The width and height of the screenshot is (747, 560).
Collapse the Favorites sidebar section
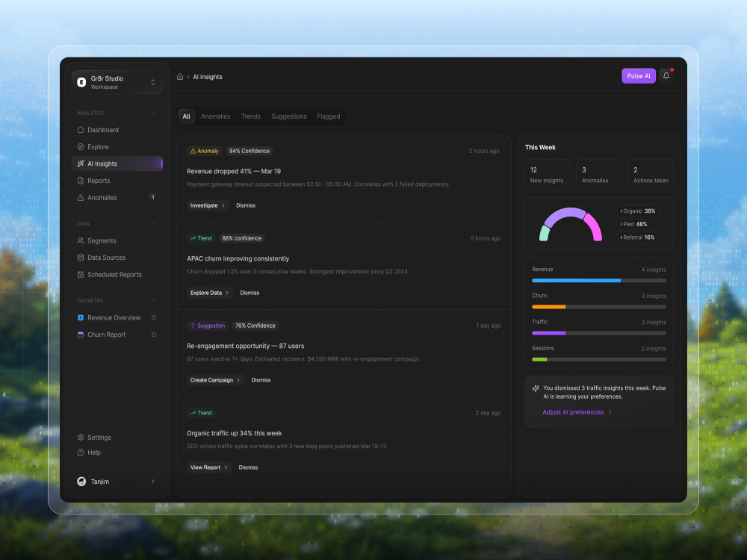pos(153,301)
